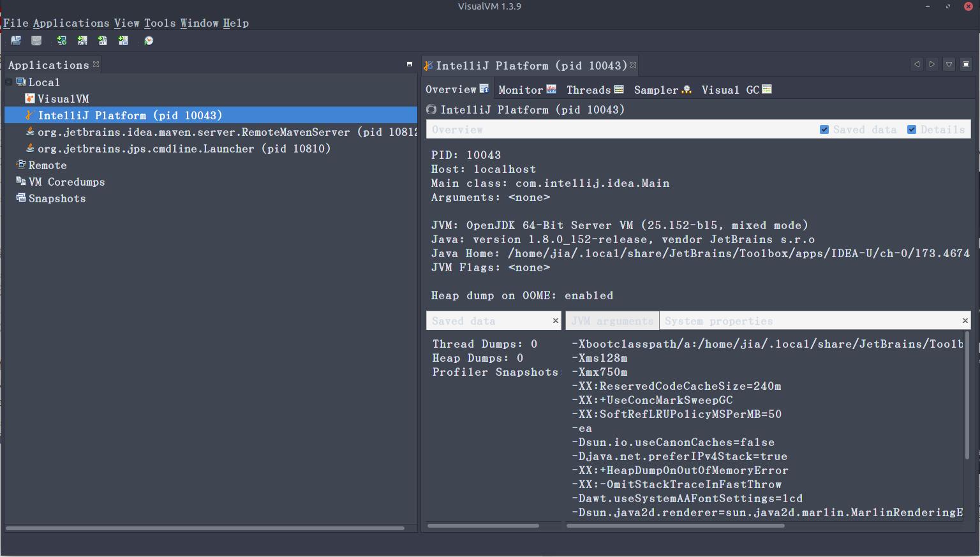Collapse the Local tree node

tap(9, 82)
